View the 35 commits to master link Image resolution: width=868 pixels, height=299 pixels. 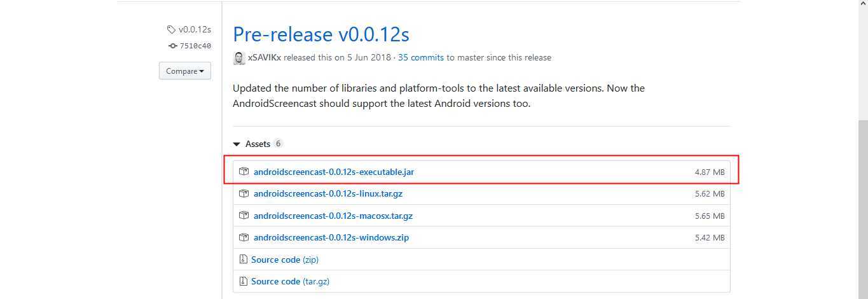coord(421,57)
